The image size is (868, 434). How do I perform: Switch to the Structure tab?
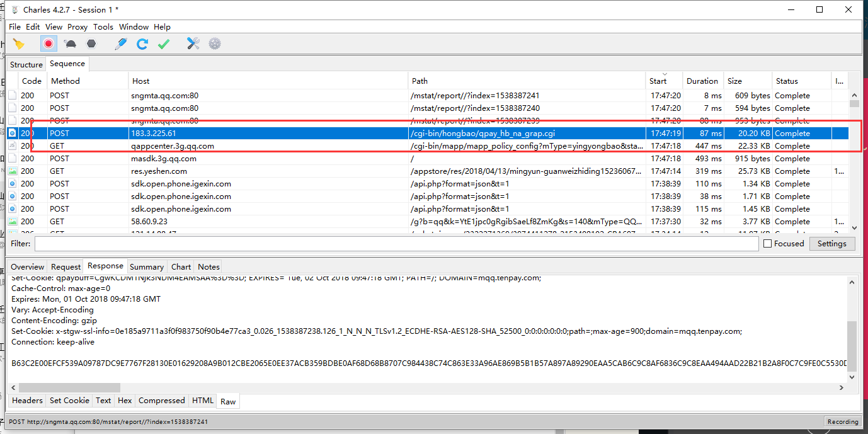(26, 65)
